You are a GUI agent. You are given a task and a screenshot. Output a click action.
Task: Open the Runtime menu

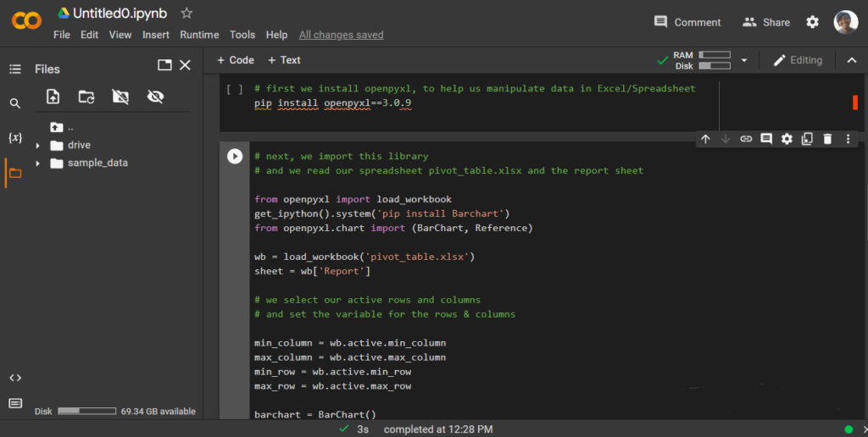tap(199, 34)
